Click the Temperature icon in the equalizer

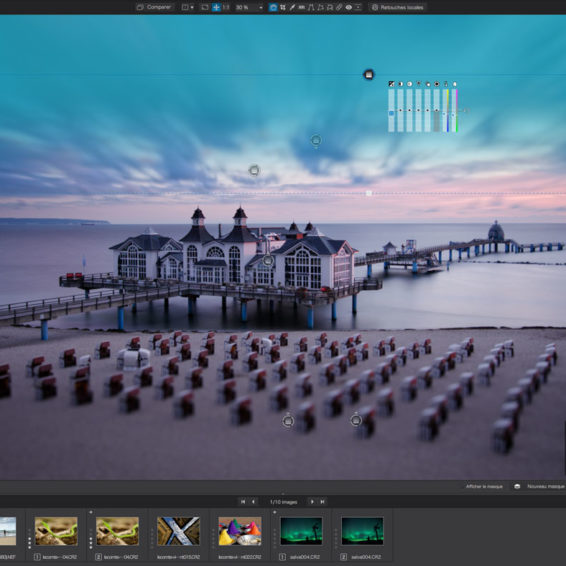coord(446,84)
